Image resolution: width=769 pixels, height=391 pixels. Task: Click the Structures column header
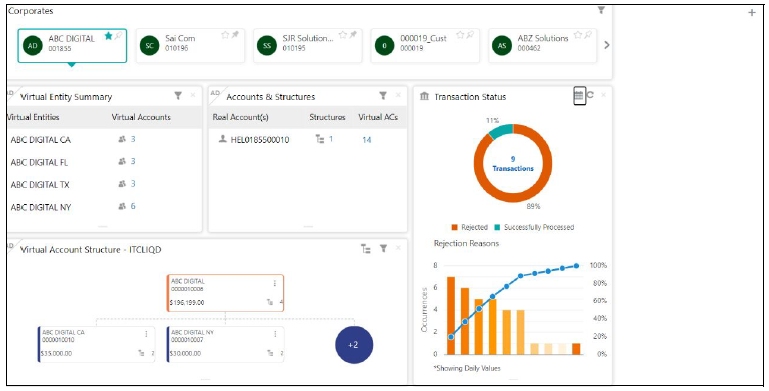327,117
